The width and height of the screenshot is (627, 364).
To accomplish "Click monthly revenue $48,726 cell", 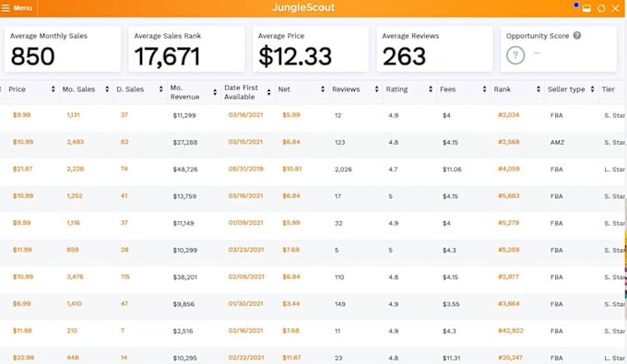I will (185, 170).
